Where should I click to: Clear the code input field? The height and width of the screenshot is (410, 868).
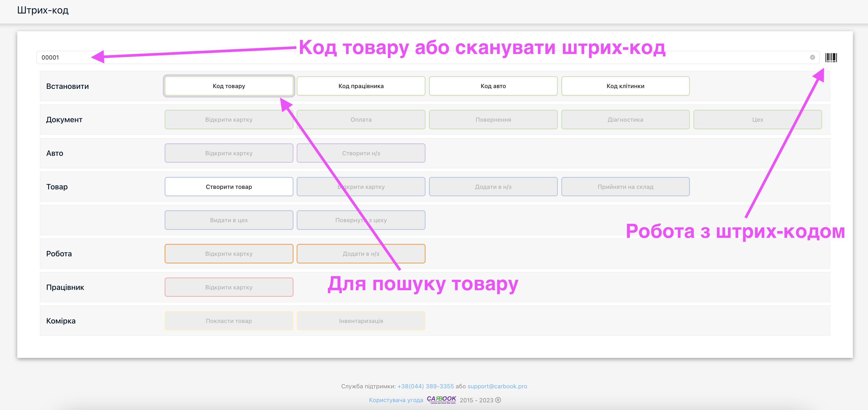coord(812,57)
